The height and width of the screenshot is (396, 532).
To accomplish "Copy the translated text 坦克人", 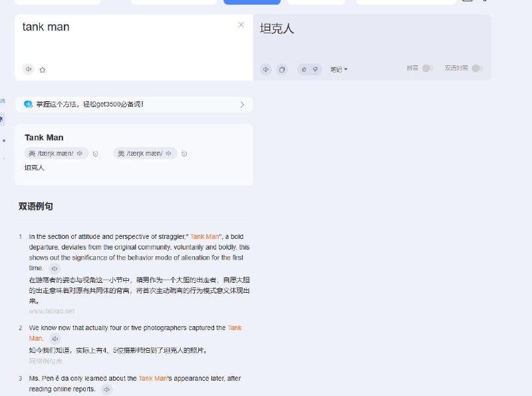I will click(x=282, y=69).
